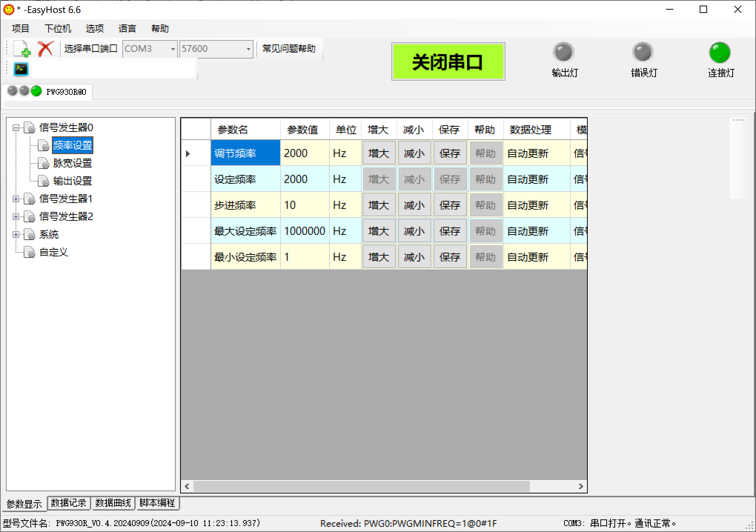The image size is (756, 532).
Task: Toggle the 关闭串口 serial port button
Action: coord(448,62)
